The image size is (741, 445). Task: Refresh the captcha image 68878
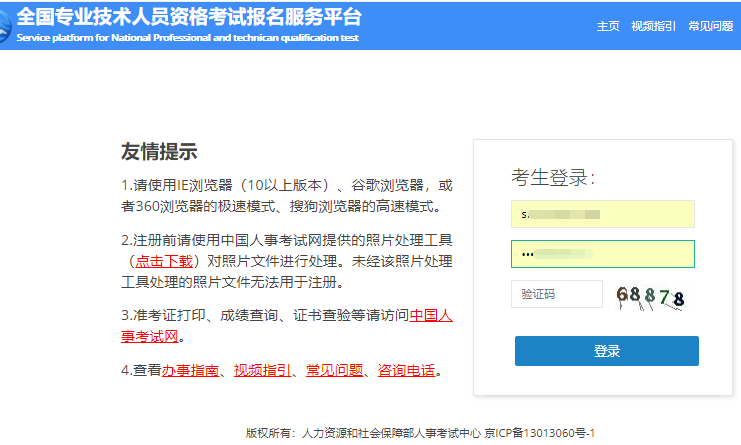650,296
